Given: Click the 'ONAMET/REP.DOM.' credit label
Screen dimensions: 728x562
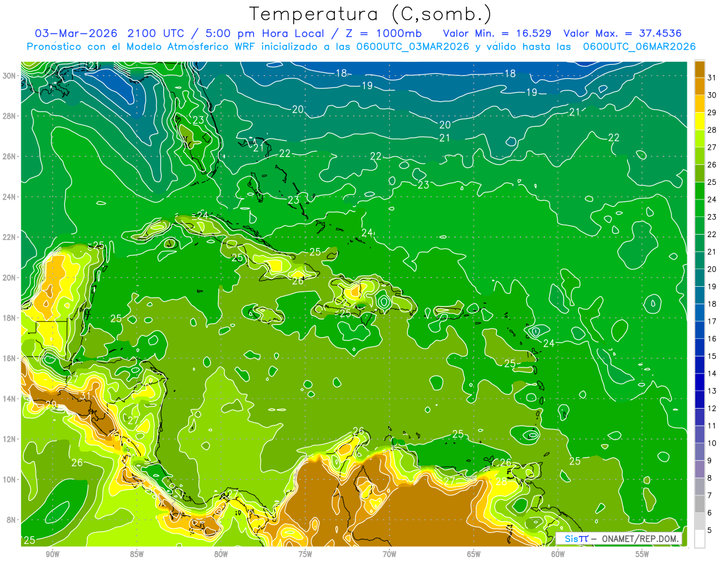Looking at the screenshot, I should coord(640,538).
